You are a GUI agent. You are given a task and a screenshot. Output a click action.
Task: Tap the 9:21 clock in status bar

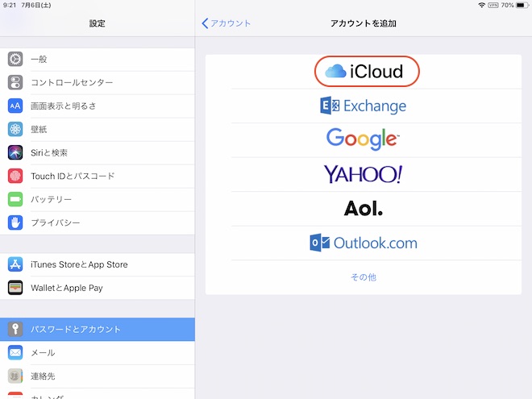point(10,5)
